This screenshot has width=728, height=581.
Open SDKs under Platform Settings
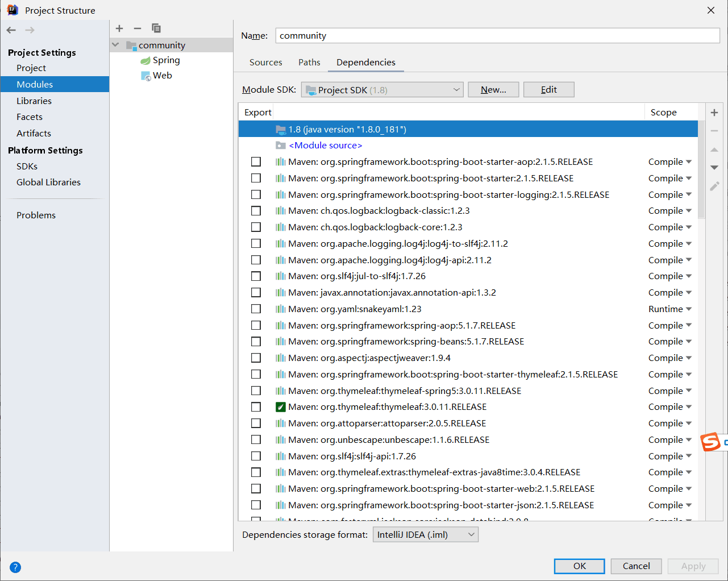[x=27, y=167]
